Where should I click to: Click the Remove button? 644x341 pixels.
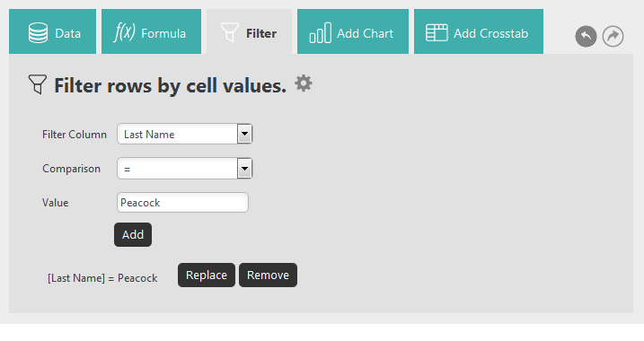[268, 275]
